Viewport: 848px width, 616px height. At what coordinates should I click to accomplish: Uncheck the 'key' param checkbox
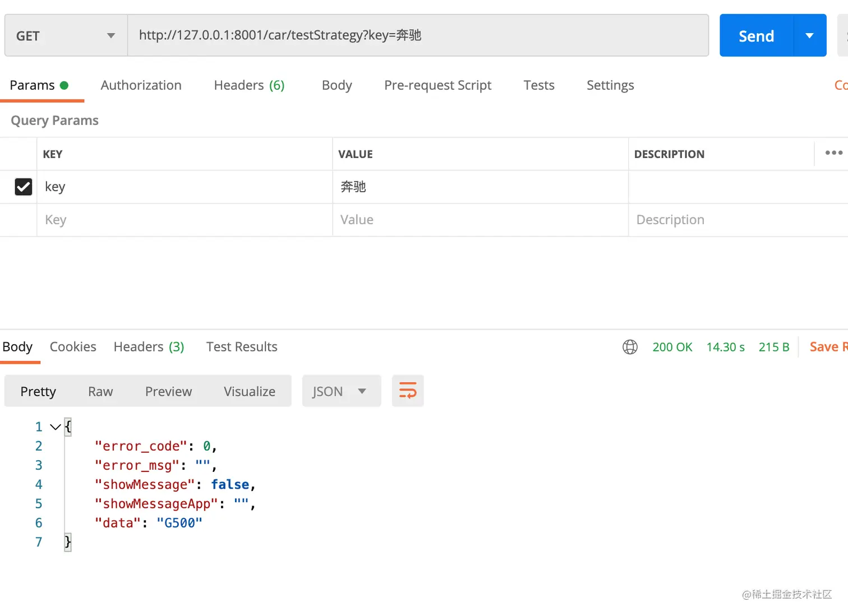pos(24,187)
